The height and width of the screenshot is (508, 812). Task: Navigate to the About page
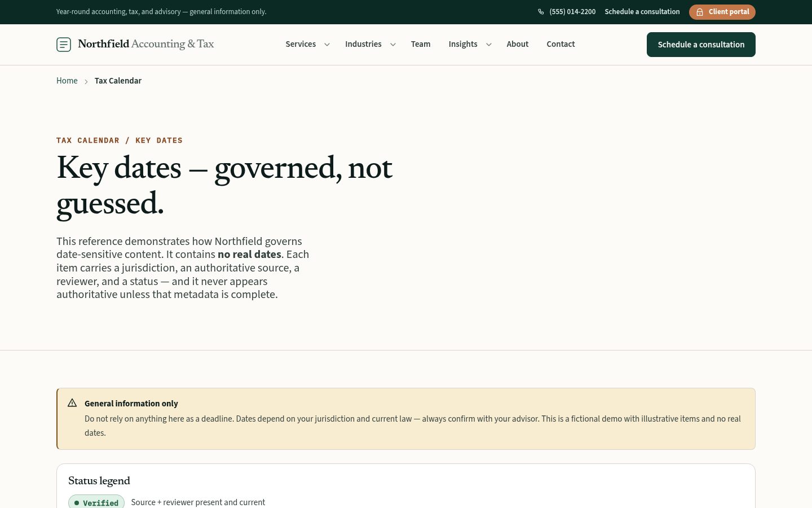point(518,44)
